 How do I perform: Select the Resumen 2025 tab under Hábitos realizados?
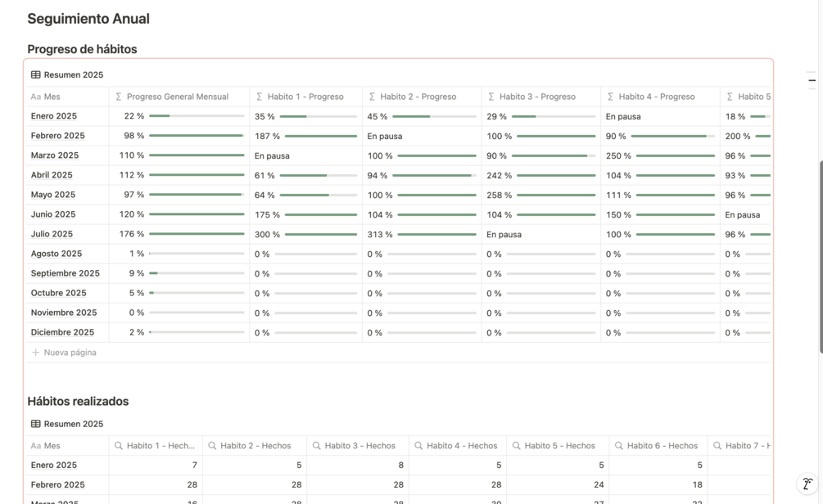[73, 424]
